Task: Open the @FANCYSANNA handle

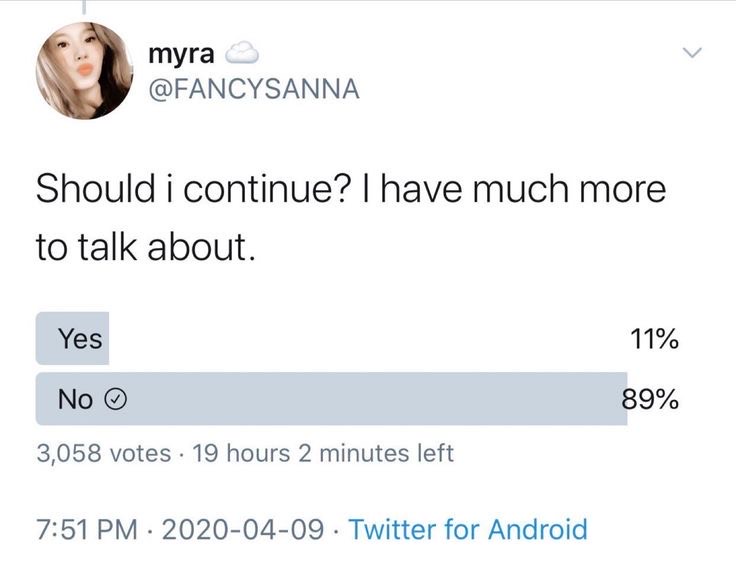Action: (x=253, y=91)
